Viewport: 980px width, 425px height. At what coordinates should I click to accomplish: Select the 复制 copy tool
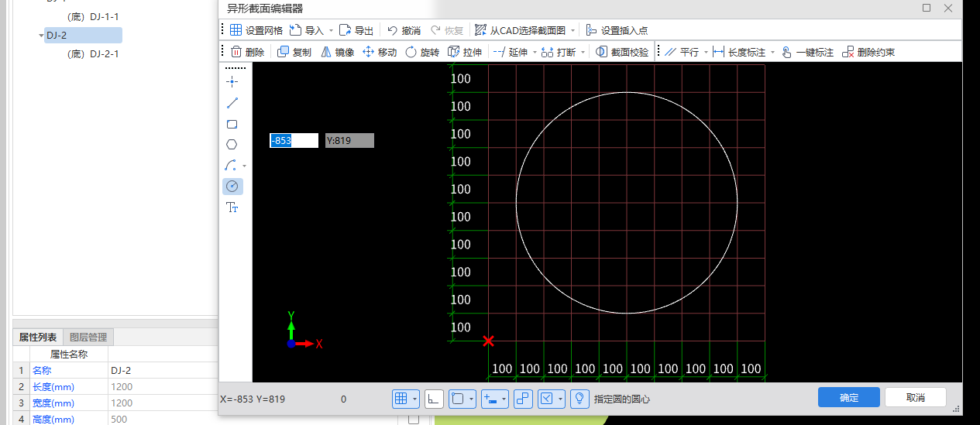coord(294,52)
